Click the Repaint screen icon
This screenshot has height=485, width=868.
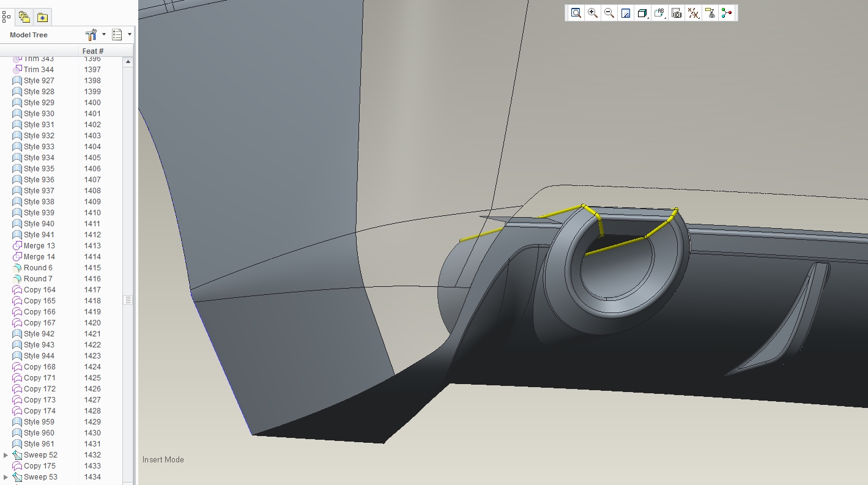626,13
